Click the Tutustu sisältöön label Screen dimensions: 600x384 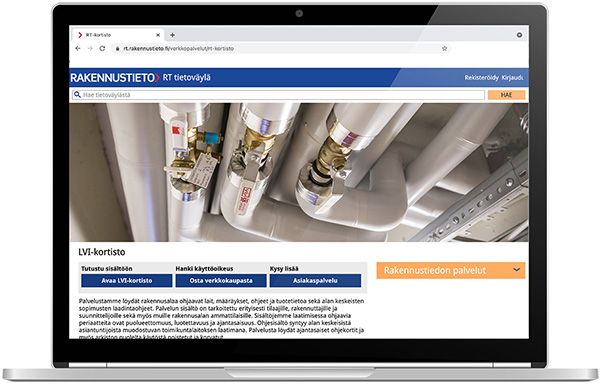pos(106,268)
